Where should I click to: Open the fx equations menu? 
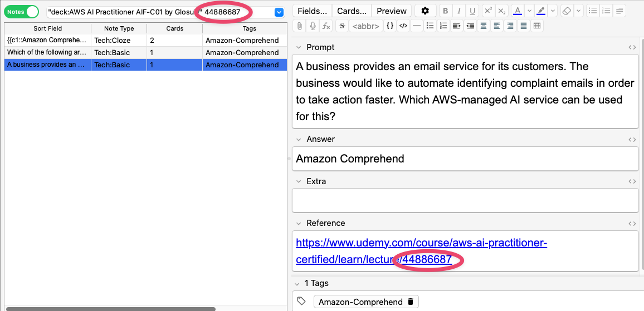coord(326,26)
